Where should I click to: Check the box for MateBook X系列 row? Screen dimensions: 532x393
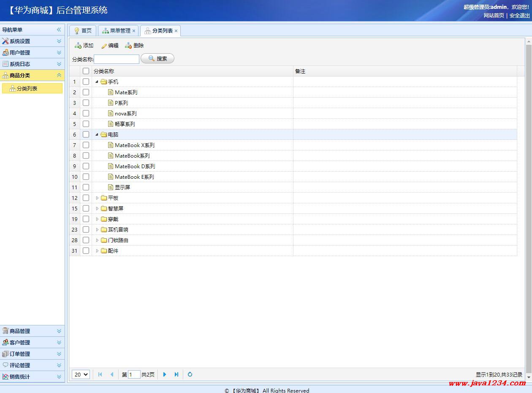86,145
